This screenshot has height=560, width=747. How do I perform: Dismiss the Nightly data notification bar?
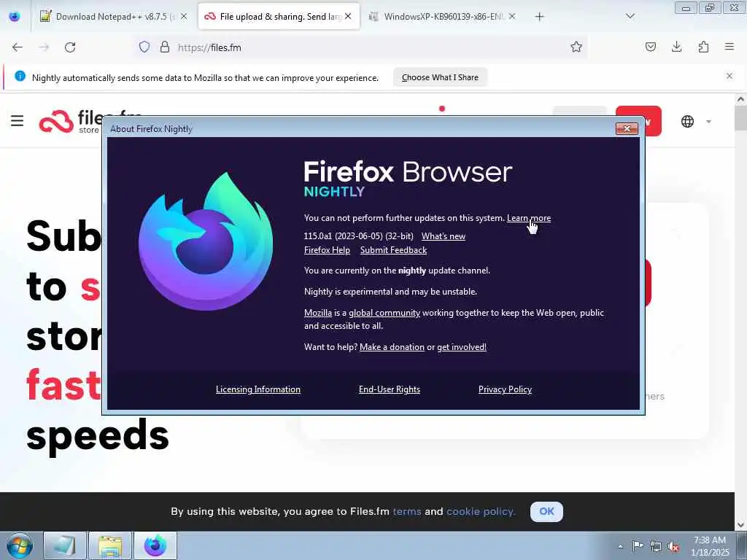click(729, 76)
